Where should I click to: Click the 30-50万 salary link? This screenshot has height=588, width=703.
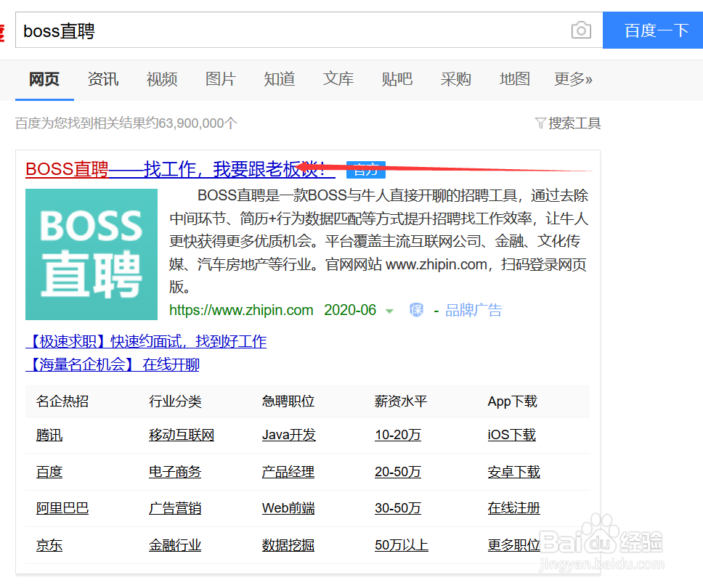click(x=398, y=507)
